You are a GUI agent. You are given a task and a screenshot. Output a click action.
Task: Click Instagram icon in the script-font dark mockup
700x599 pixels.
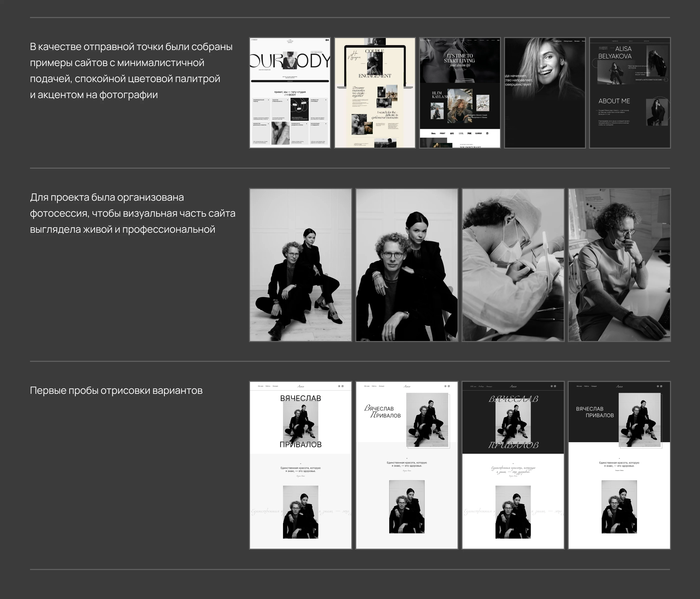pyautogui.click(x=555, y=386)
